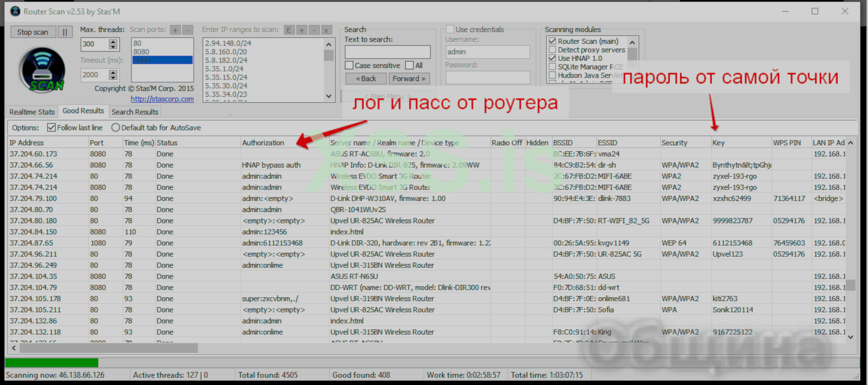Sort by the IP Address column header

click(48, 143)
